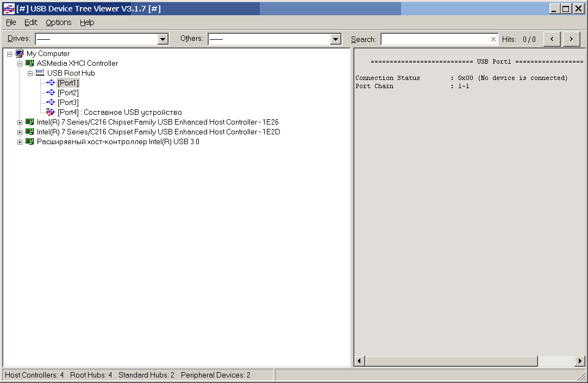Collapse the USB Root Hub branch
588x383 pixels.
point(29,72)
